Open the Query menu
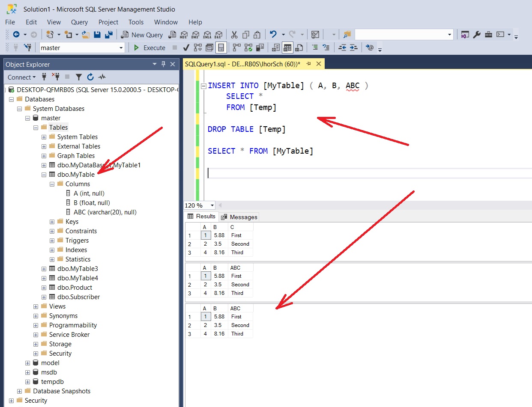532x407 pixels. click(79, 22)
